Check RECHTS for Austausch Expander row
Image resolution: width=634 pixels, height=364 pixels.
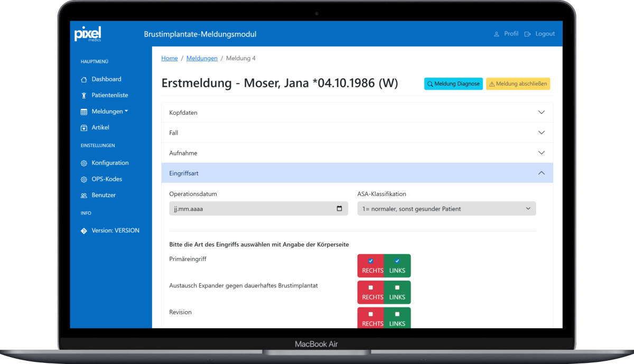click(370, 287)
